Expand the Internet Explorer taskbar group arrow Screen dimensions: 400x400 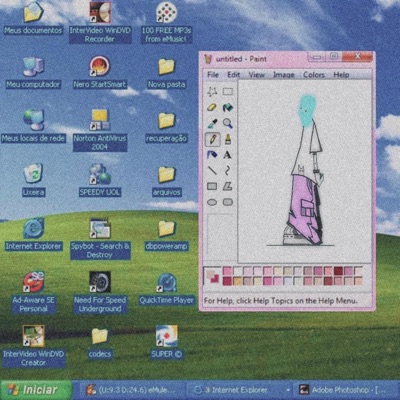coord(288,390)
